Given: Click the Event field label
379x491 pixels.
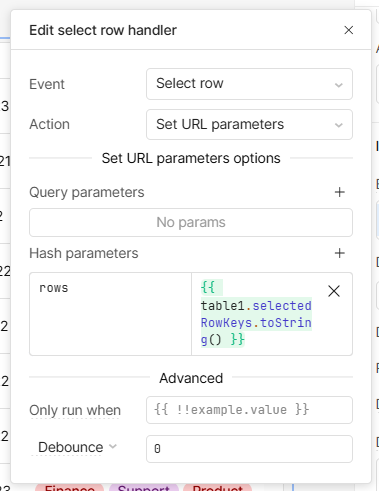Looking at the screenshot, I should click(x=47, y=84).
